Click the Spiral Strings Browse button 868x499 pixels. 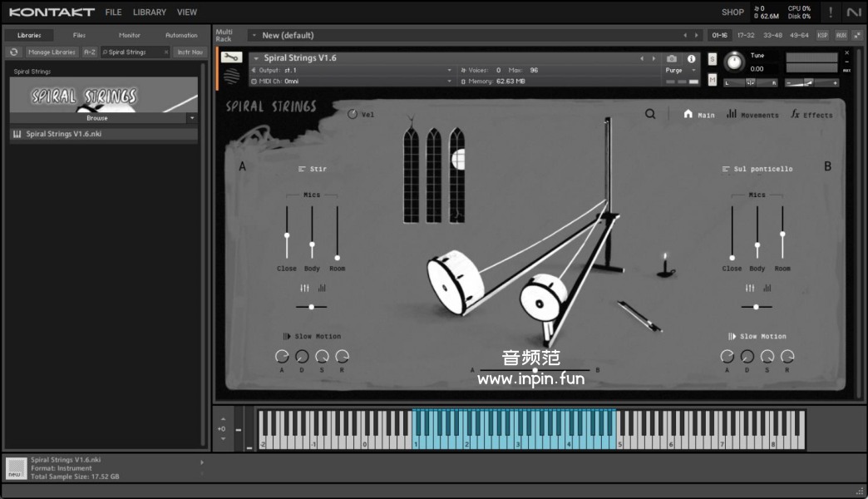point(97,118)
